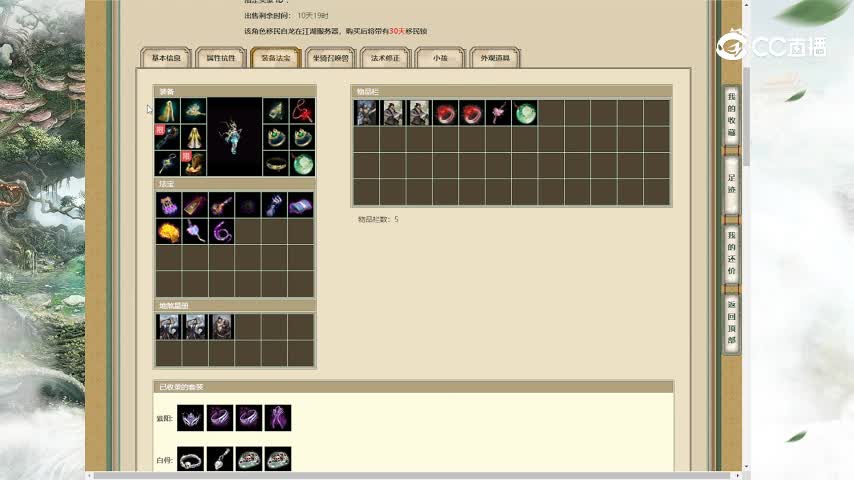Switch to the 属性抗性 tab
Image resolution: width=854 pixels, height=480 pixels.
pos(221,58)
